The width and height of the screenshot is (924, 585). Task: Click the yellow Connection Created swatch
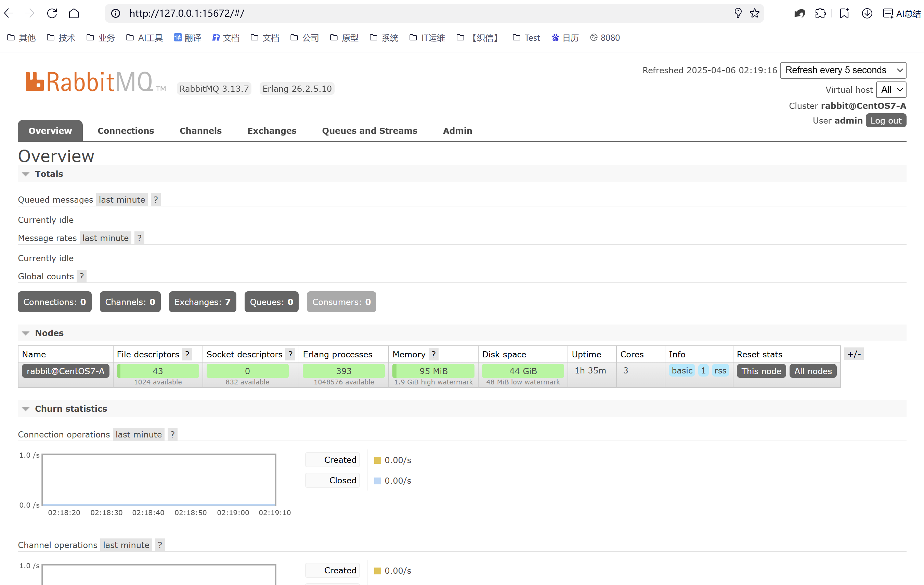click(x=378, y=460)
